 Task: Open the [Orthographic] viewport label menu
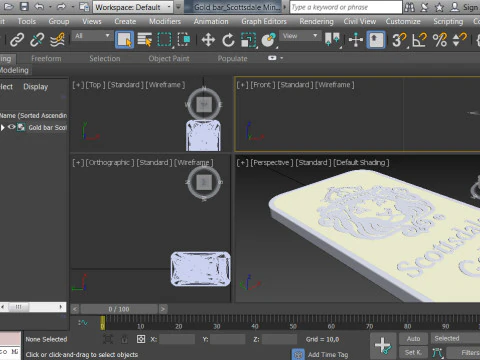coord(110,163)
